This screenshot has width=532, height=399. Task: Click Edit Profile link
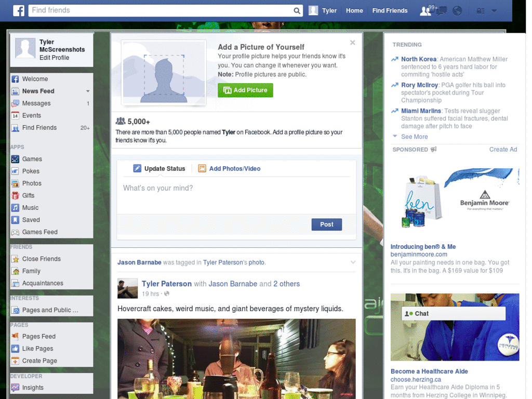[54, 58]
